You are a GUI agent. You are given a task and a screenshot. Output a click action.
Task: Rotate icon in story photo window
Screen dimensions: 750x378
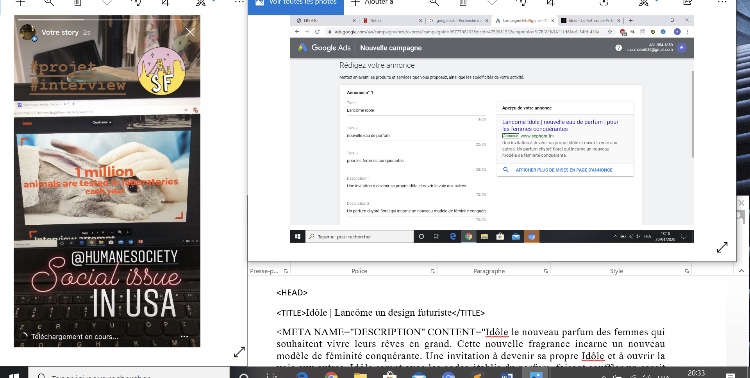pos(136,3)
